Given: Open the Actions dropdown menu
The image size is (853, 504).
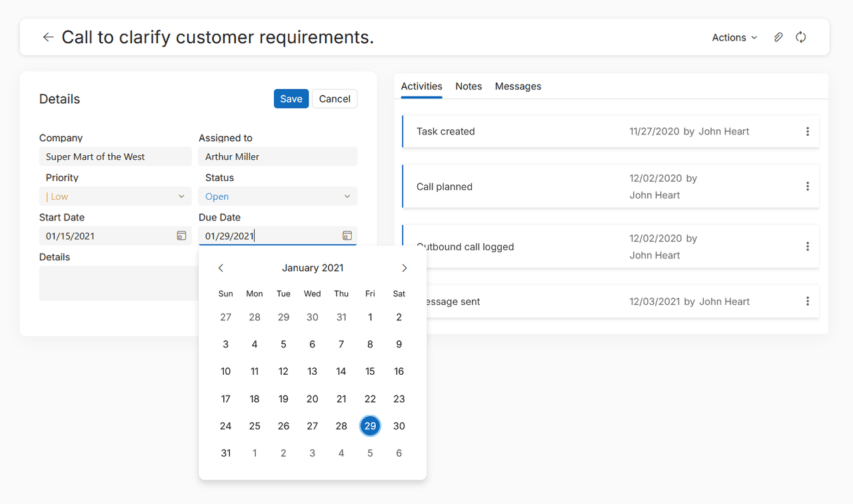Looking at the screenshot, I should [734, 37].
